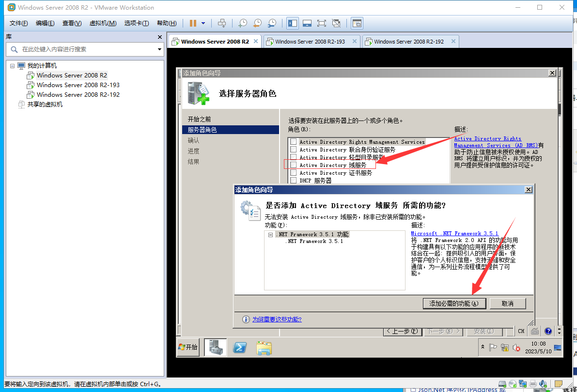This screenshot has width=577, height=392.
Task: Switch to the Windows Server 2008 R2-193 tab
Action: pos(310,42)
